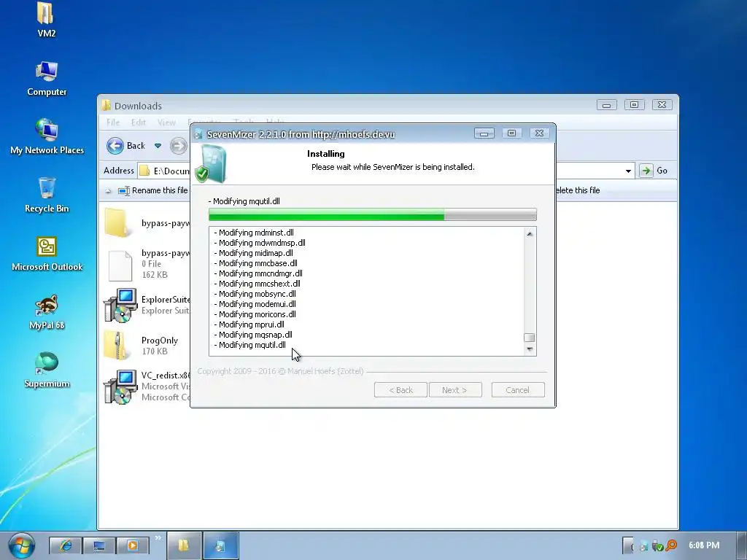The width and height of the screenshot is (747, 560).
Task: Select the Computer desktop icon
Action: [46, 79]
